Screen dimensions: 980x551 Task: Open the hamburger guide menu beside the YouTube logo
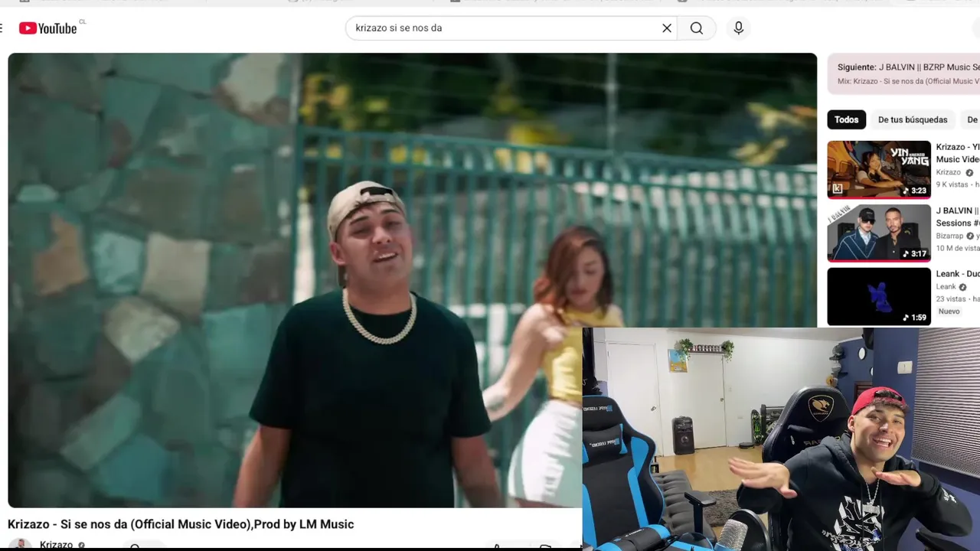point(2,28)
